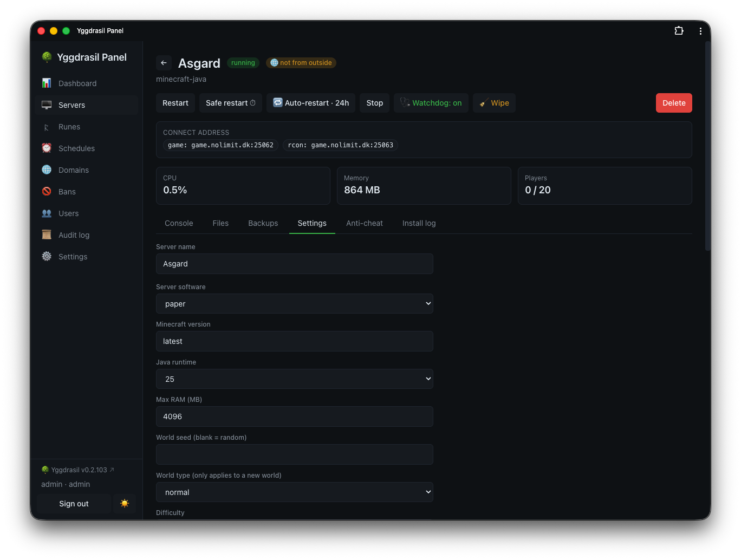The width and height of the screenshot is (741, 560).
Task: Toggle light theme with sun icon
Action: [x=125, y=504]
